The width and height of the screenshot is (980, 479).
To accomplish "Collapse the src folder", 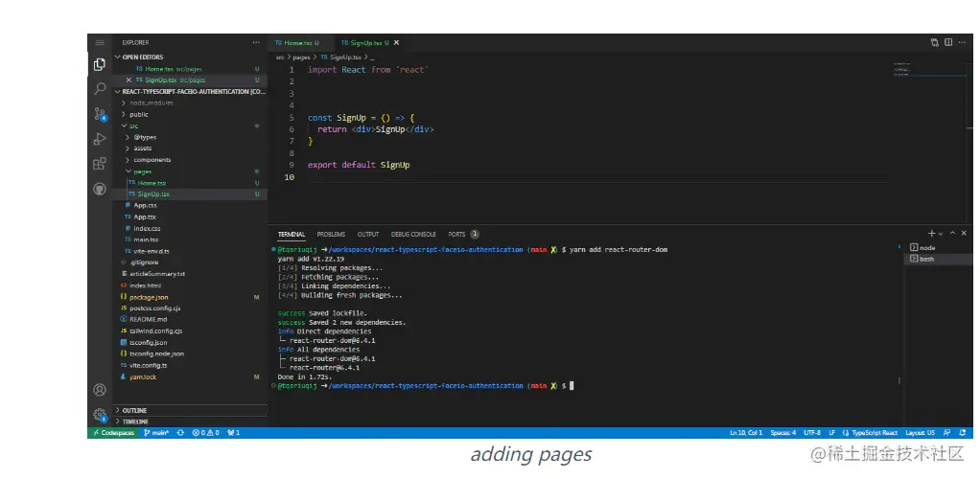I will click(x=190, y=125).
